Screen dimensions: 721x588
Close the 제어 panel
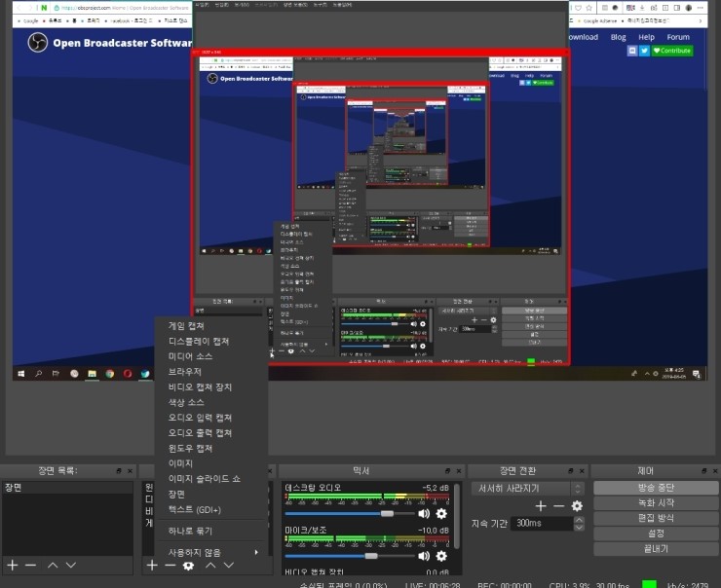[x=714, y=470]
